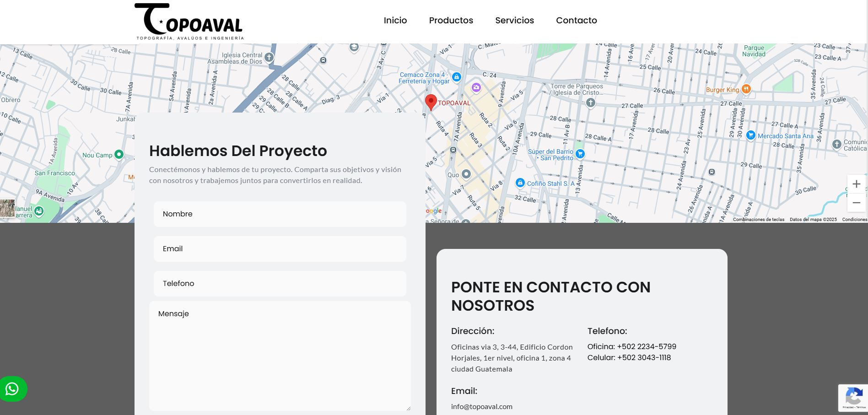This screenshot has width=868, height=415.
Task: Switch map to satellite view thumbnail
Action: pos(7,208)
